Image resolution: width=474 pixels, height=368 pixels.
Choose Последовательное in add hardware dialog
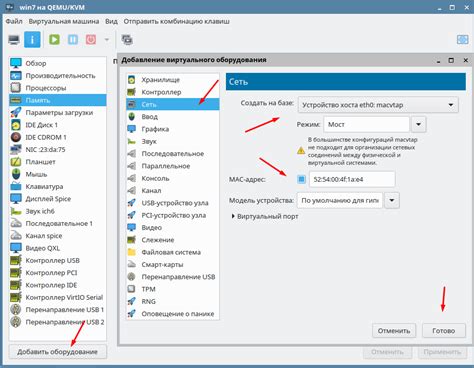pos(173,154)
